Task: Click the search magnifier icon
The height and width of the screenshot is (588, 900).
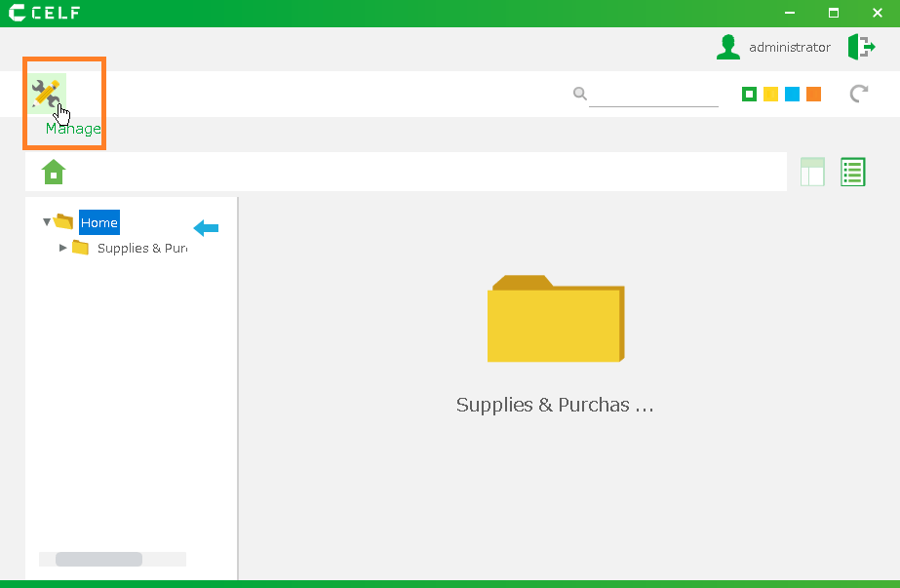Action: pyautogui.click(x=579, y=94)
